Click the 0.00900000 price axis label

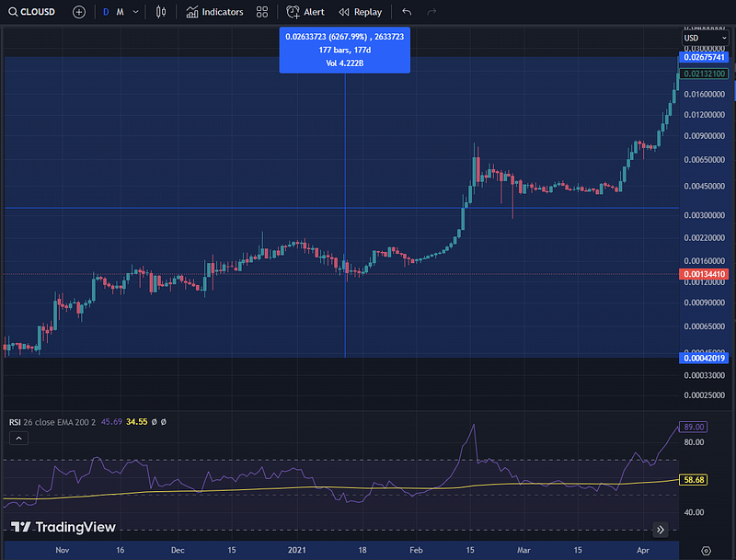click(x=704, y=136)
